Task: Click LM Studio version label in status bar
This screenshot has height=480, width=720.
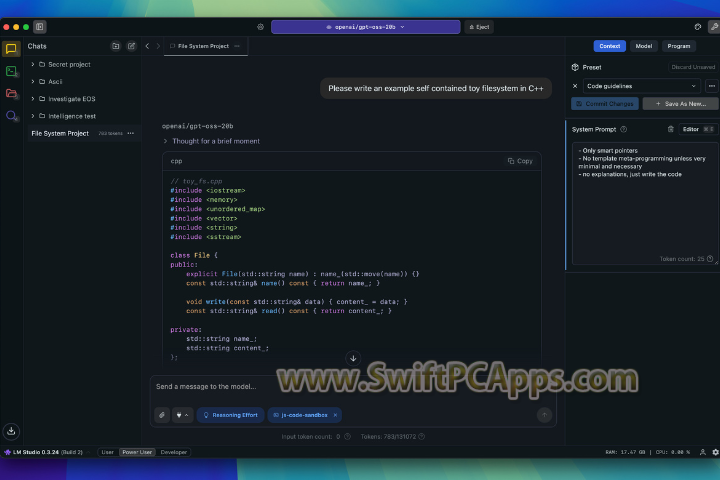Action: tap(44, 452)
